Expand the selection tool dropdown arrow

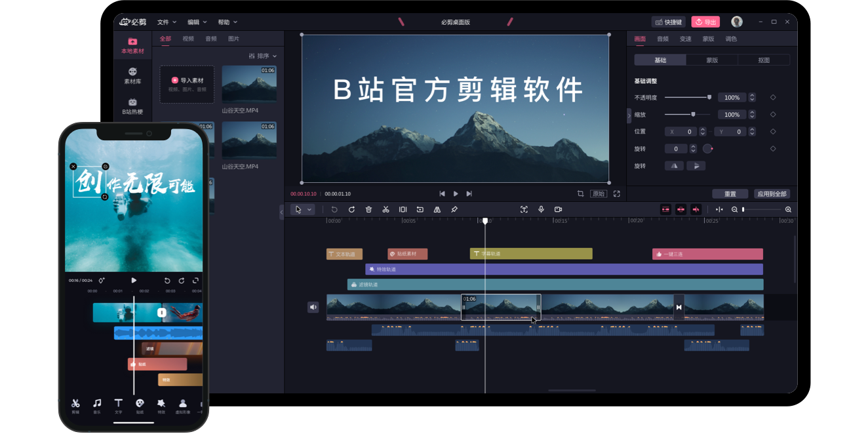point(310,210)
